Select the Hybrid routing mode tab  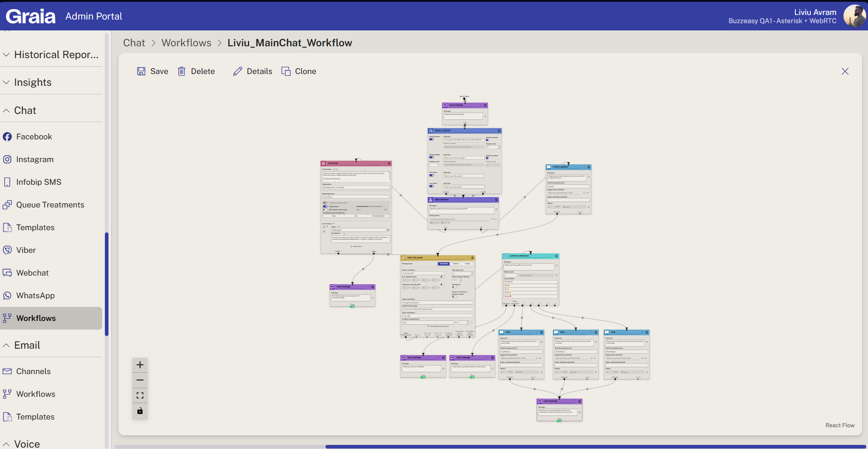[468, 264]
